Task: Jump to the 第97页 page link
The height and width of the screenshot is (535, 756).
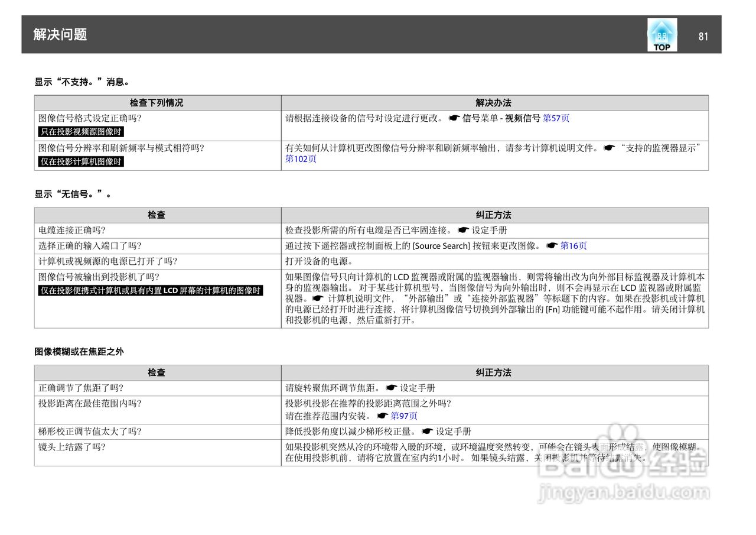Action: pos(404,416)
